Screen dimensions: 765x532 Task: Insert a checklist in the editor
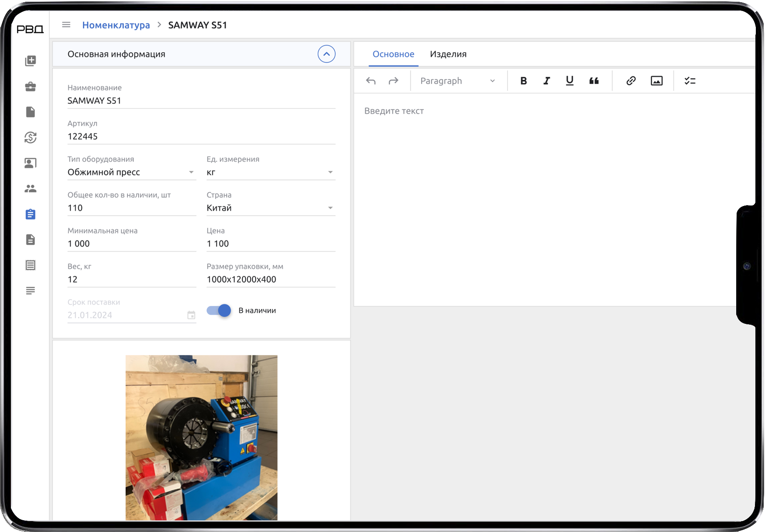[690, 81]
